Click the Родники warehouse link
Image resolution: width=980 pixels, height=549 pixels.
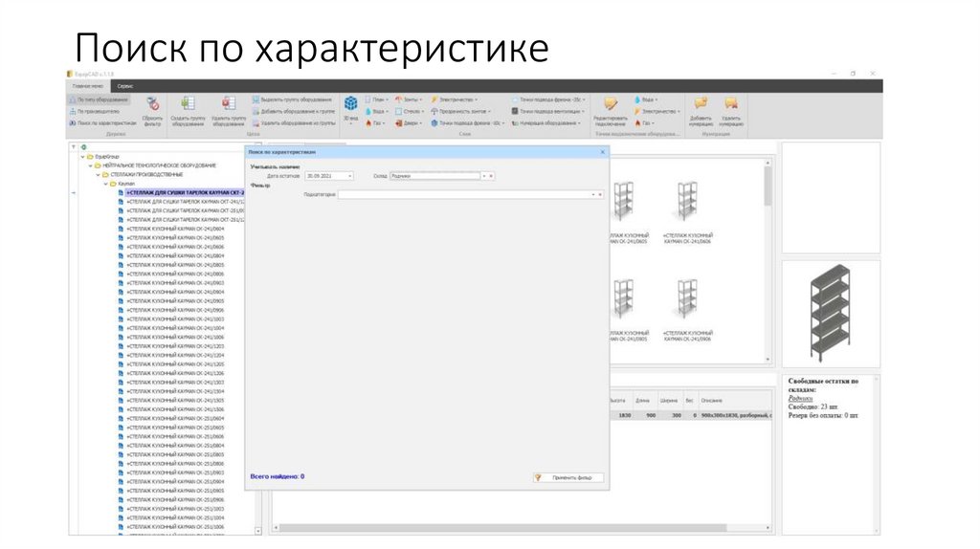click(800, 398)
